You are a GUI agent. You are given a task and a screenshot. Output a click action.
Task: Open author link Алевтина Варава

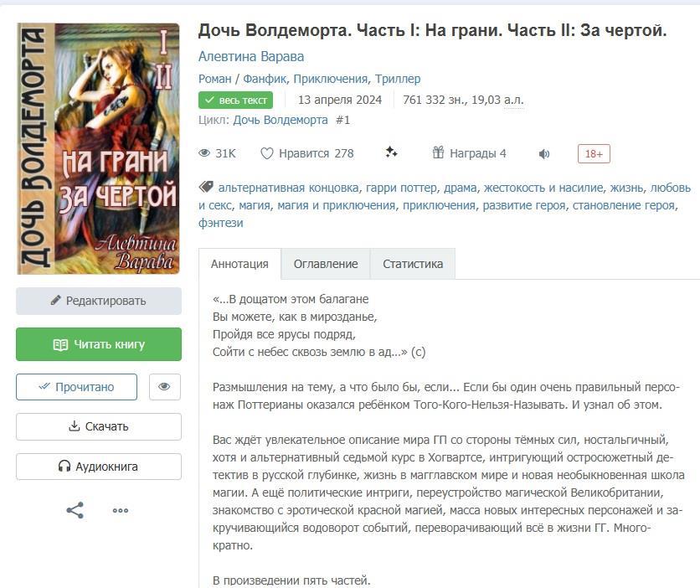[x=251, y=57]
